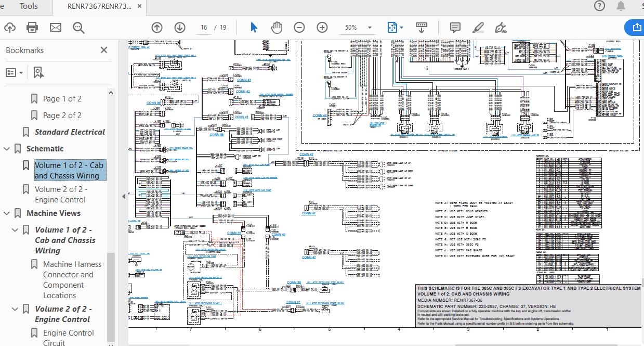Image resolution: width=644 pixels, height=346 pixels.
Task: Choose the Selection arrow tool
Action: [254, 28]
